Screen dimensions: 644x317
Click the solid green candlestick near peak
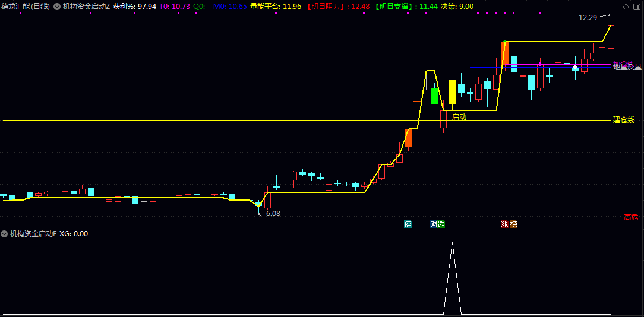click(434, 96)
